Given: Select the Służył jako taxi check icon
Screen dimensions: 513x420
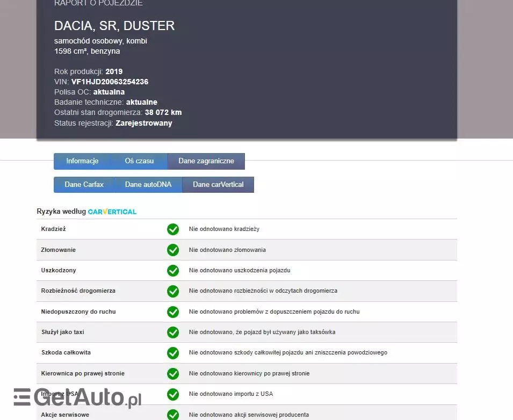Looking at the screenshot, I should 173,332.
